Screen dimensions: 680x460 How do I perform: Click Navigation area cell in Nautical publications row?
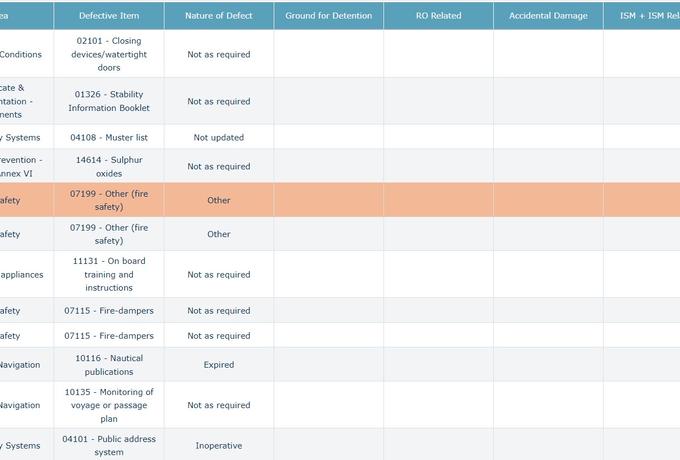(26, 365)
